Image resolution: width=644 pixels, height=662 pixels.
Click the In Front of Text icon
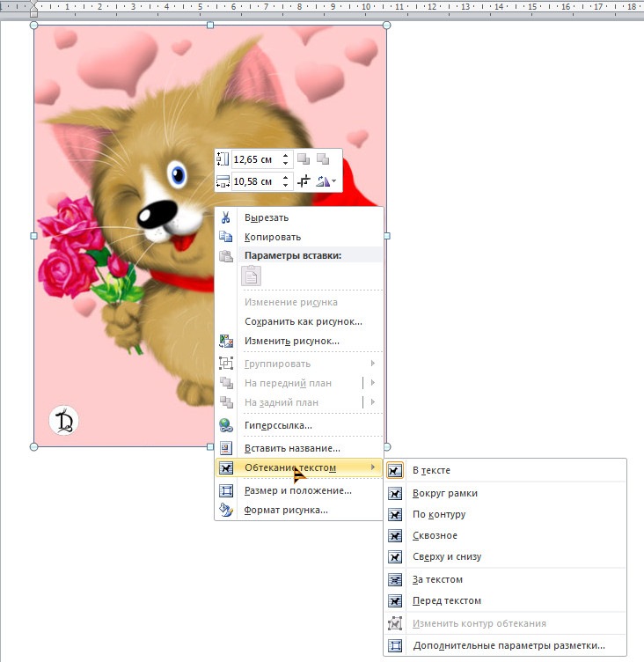tap(395, 600)
